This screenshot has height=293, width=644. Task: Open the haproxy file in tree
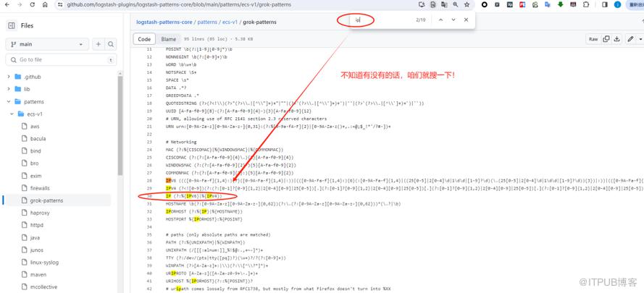[x=39, y=213]
